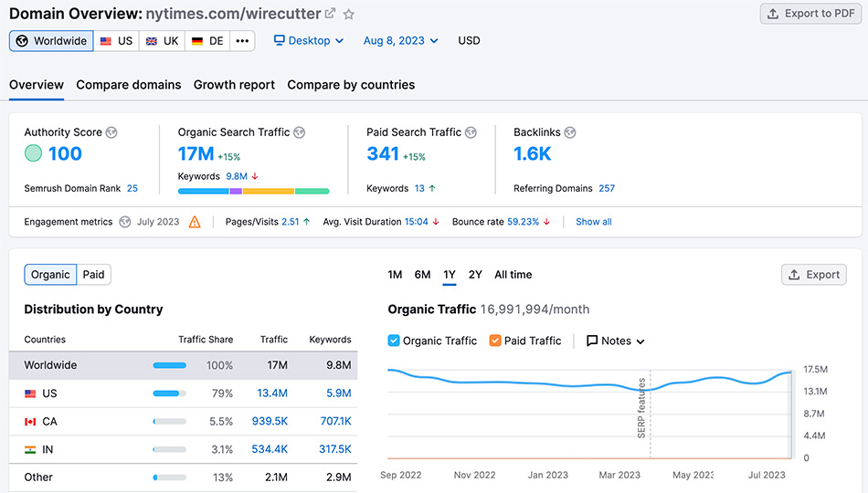868x493 pixels.
Task: Select the UK database
Action: 163,41
